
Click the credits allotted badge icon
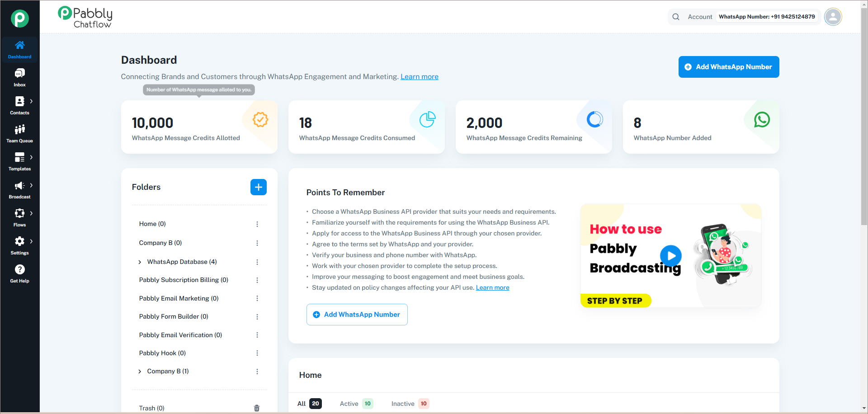click(260, 120)
